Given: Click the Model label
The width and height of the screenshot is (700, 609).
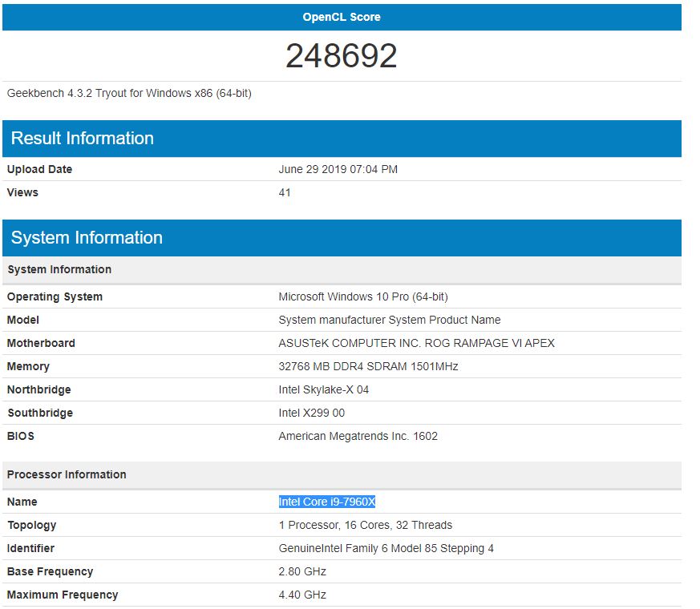Looking at the screenshot, I should pyautogui.click(x=22, y=320).
